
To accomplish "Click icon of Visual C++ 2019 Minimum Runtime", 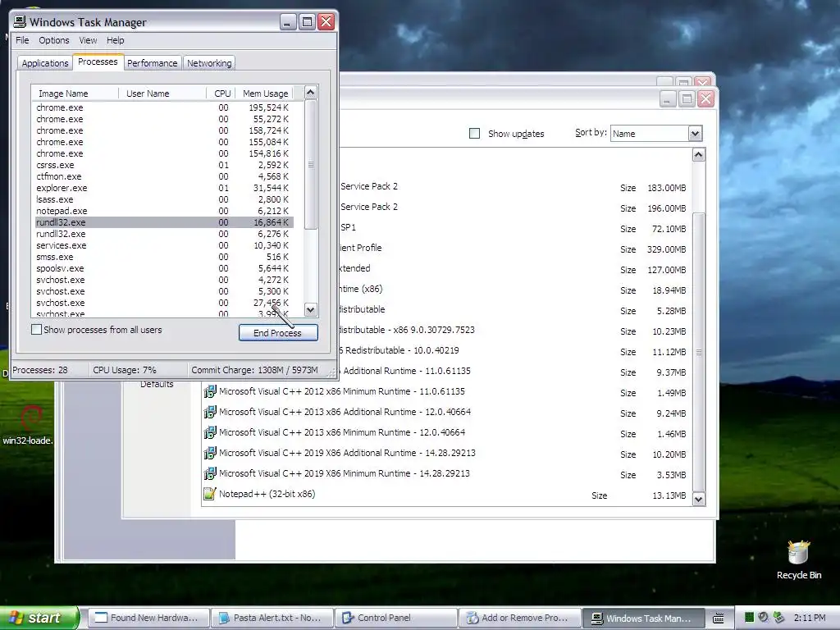I will pyautogui.click(x=210, y=473).
